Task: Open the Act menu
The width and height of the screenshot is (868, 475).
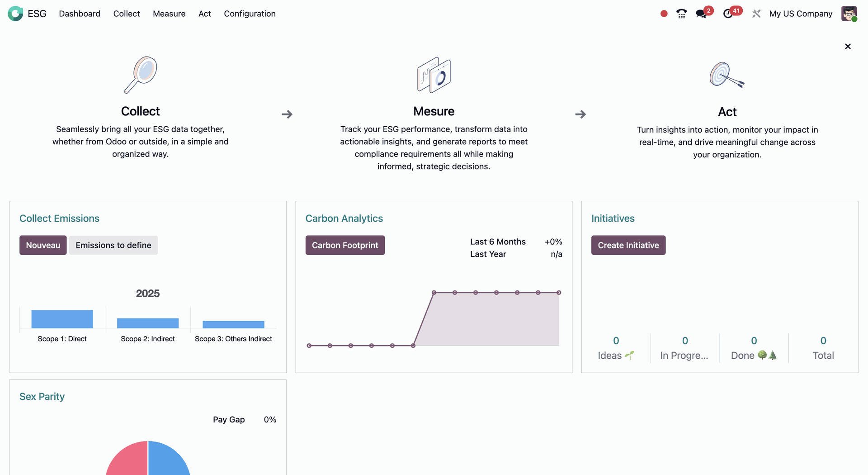Action: click(205, 14)
